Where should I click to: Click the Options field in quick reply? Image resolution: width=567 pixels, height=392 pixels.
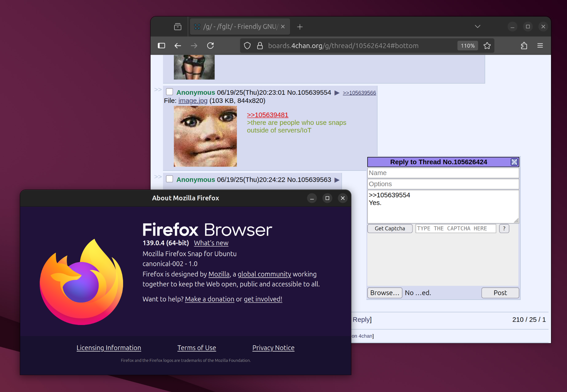[x=443, y=184]
